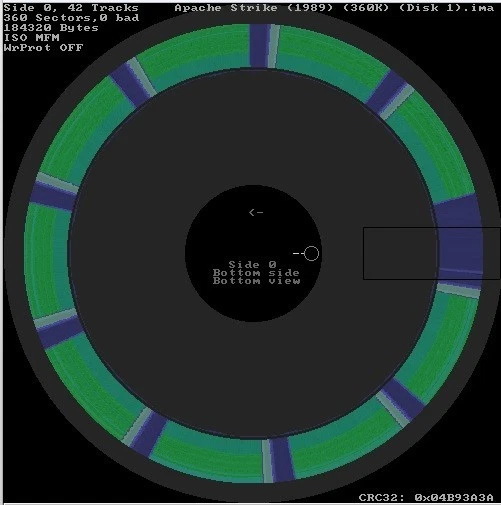Image resolution: width=501 pixels, height=505 pixels.
Task: Click the 'Side 0, 42 Tracks' text
Action: [71, 8]
